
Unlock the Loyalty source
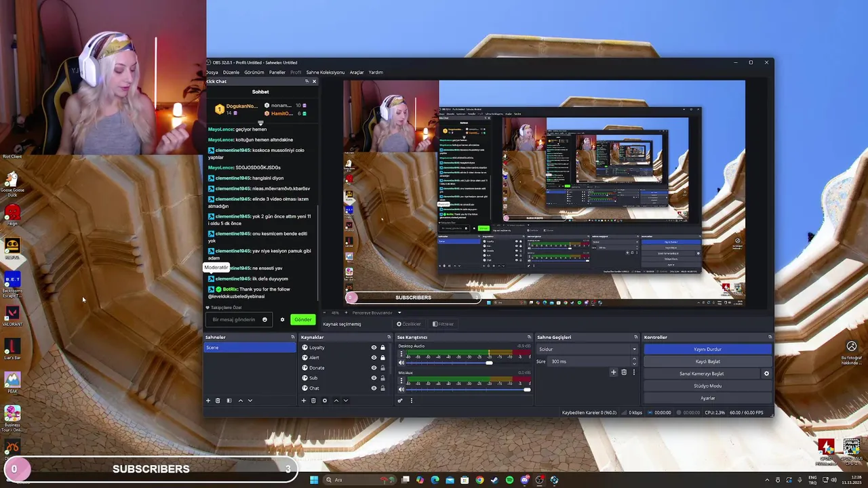[382, 348]
